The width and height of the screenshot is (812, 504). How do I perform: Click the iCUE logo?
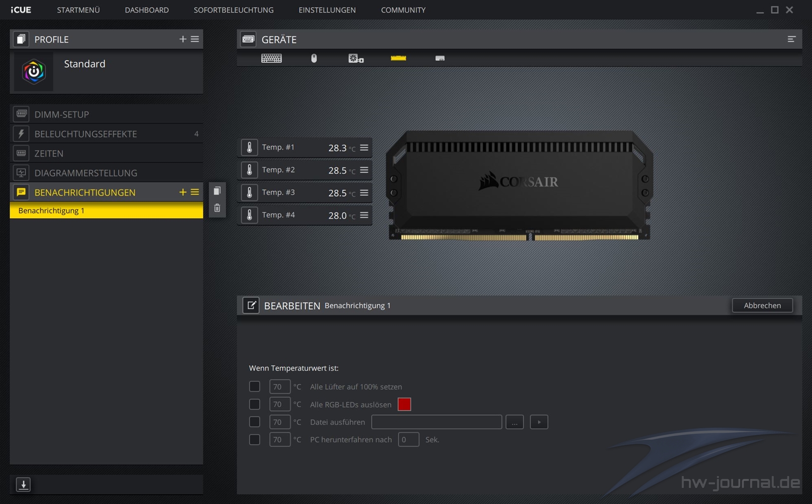click(x=21, y=10)
